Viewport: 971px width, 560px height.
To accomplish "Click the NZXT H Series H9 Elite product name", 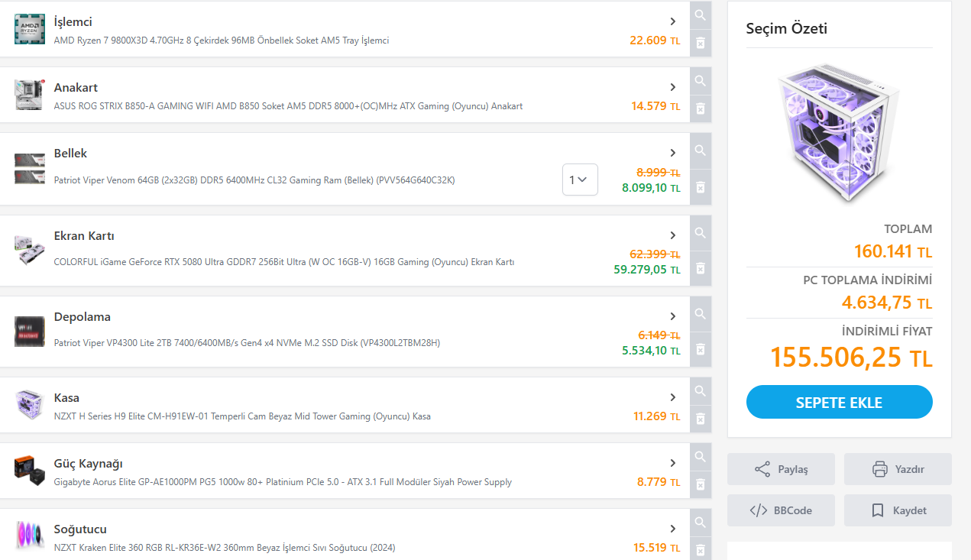I will [x=242, y=416].
